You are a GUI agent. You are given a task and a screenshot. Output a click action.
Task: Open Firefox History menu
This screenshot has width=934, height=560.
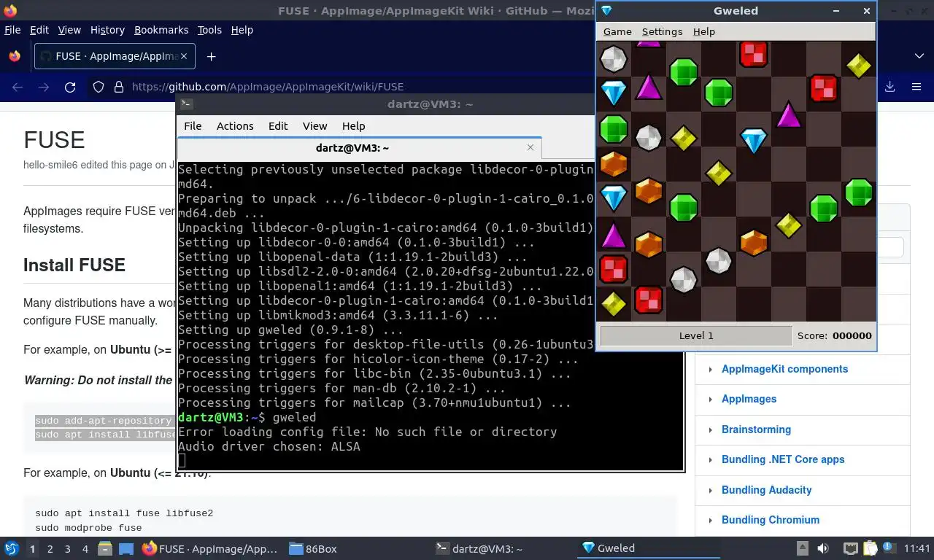(107, 30)
